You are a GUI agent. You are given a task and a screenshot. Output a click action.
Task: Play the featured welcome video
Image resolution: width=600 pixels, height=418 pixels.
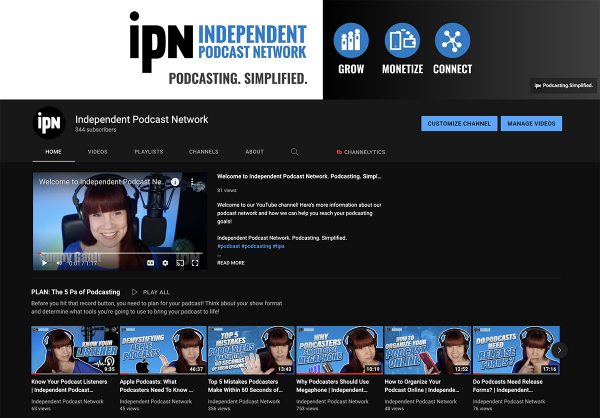44,263
